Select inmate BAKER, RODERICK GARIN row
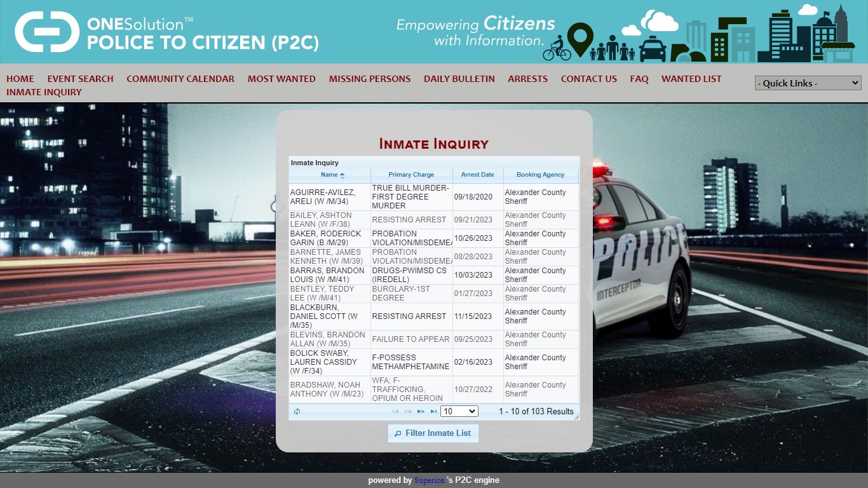The image size is (868, 488). coord(434,238)
